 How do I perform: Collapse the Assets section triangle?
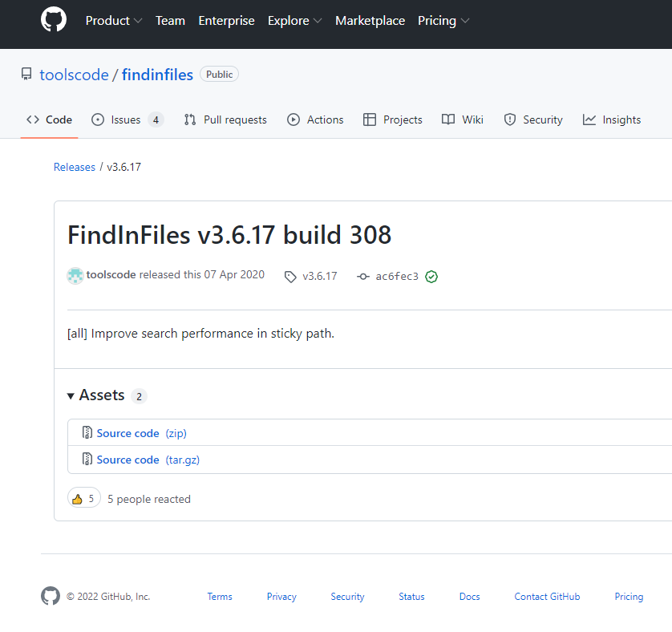[71, 395]
